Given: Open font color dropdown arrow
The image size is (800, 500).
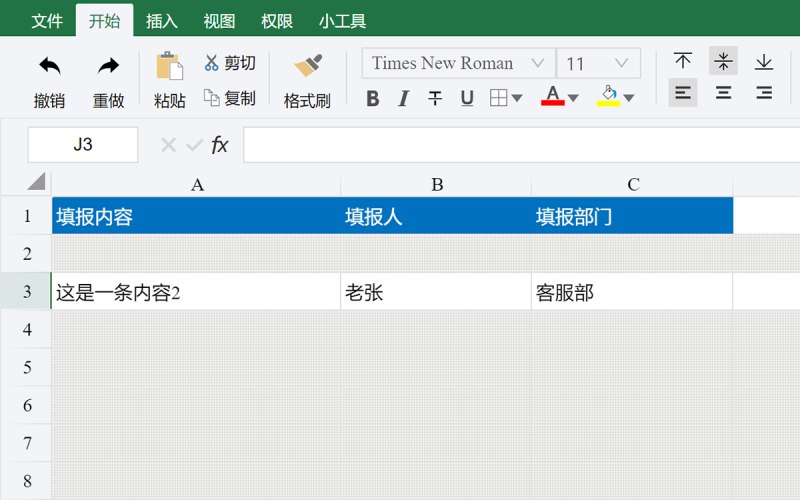Looking at the screenshot, I should coord(573,98).
